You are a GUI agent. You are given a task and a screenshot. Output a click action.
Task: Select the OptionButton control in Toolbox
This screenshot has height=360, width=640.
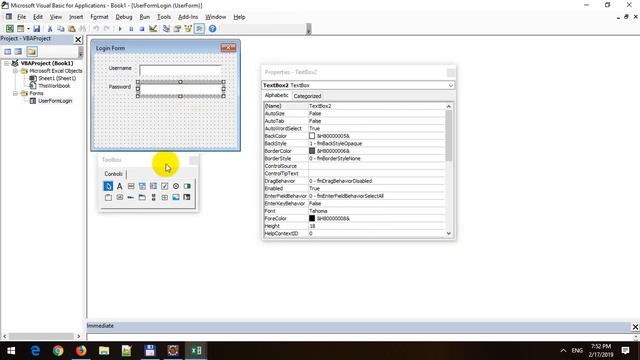(176, 186)
